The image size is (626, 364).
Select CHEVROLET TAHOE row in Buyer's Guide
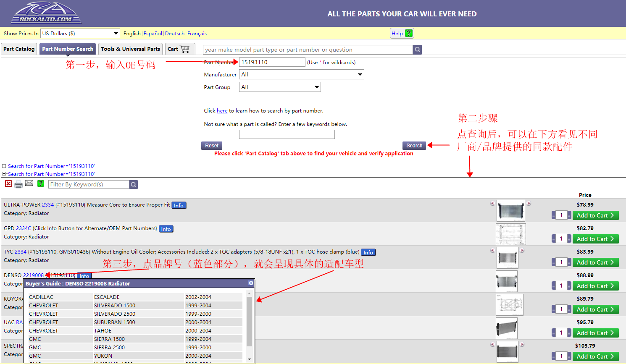(135, 330)
